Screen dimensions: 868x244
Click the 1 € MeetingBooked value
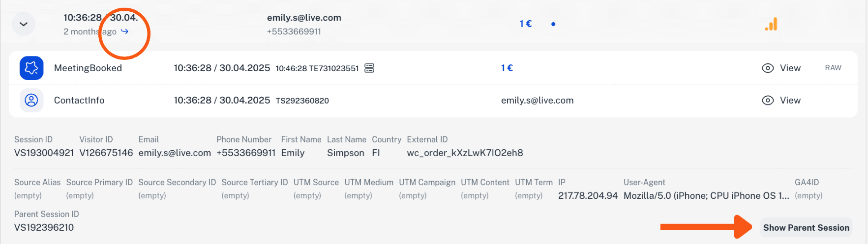[x=507, y=68]
